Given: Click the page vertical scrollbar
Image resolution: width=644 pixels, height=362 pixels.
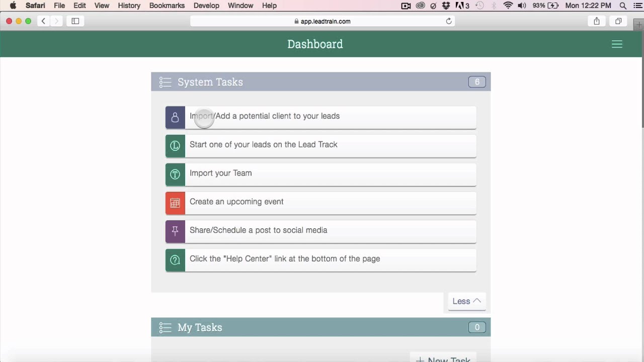Looking at the screenshot, I should [x=642, y=80].
